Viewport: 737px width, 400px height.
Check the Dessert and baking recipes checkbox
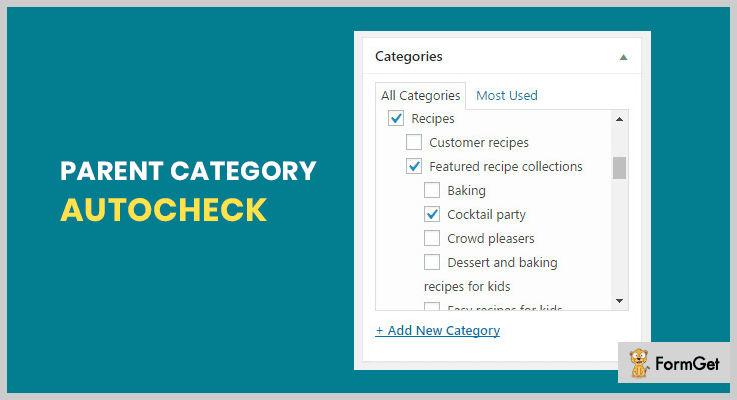431,262
